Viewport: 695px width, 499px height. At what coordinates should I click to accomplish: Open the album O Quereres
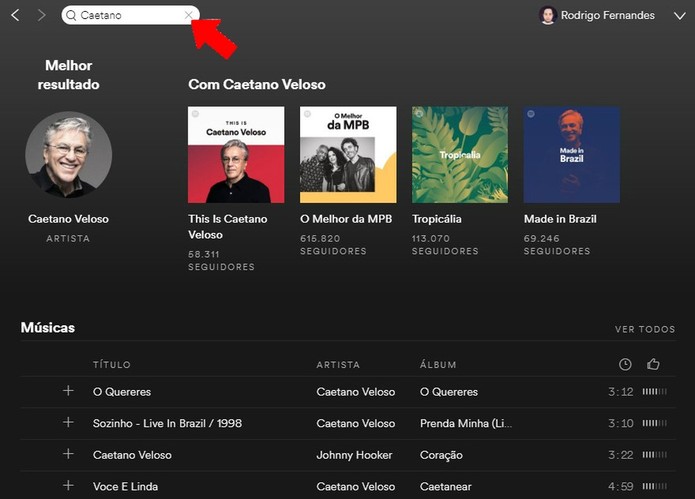click(449, 392)
